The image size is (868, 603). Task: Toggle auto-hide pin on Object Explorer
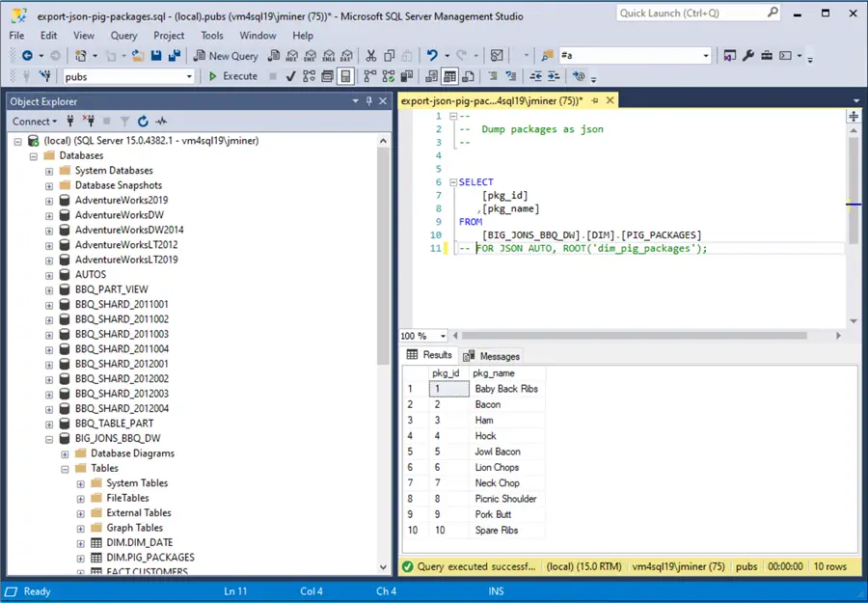[x=369, y=101]
